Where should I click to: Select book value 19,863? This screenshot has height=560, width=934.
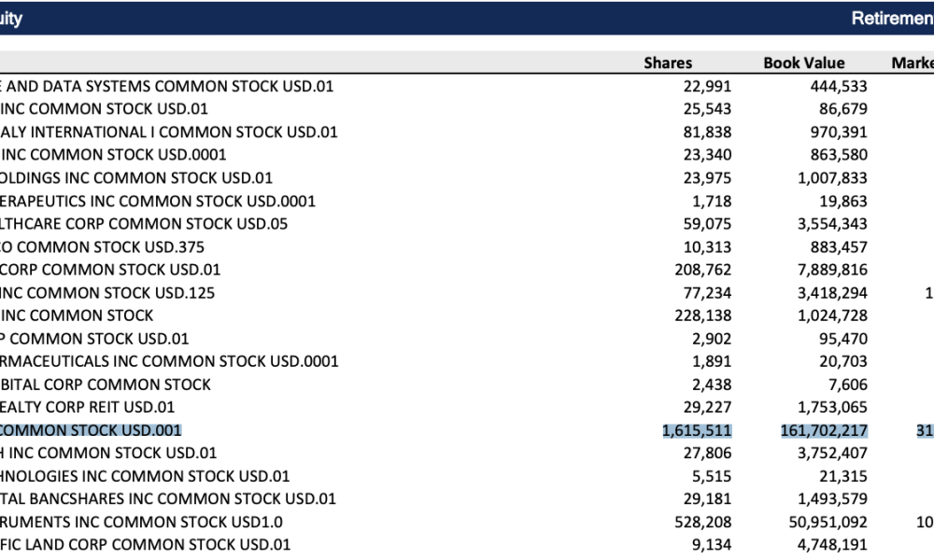843,202
